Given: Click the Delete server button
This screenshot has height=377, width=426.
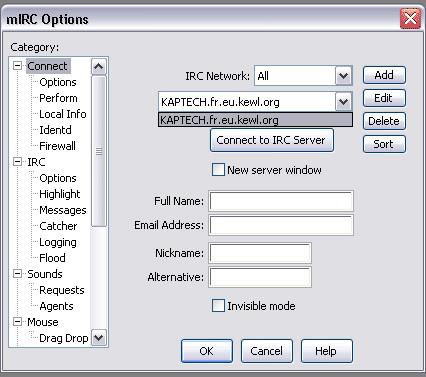Looking at the screenshot, I should [x=384, y=121].
